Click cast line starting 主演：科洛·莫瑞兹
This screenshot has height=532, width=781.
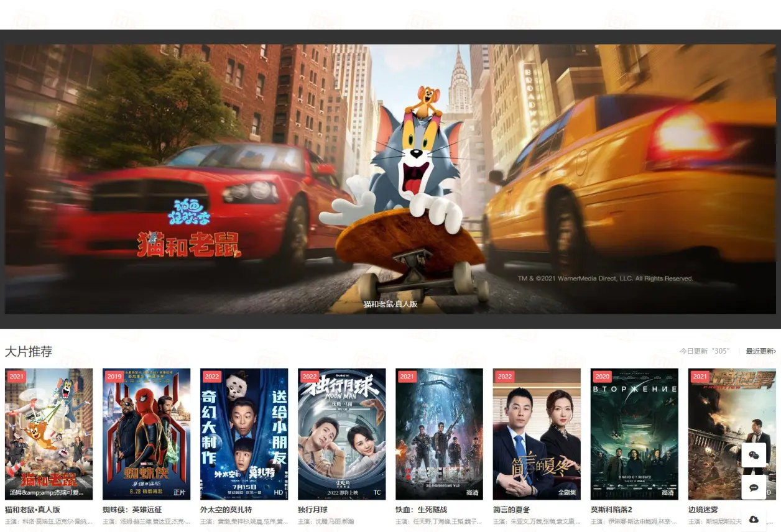click(49, 522)
